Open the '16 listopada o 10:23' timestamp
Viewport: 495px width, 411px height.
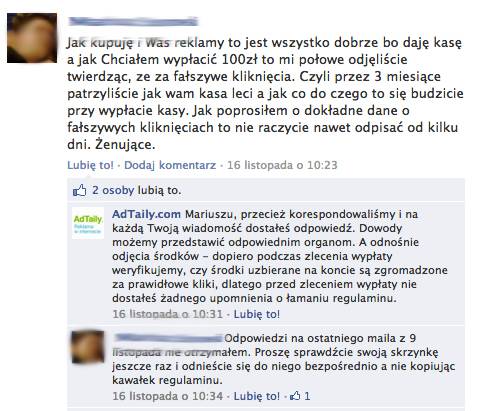click(282, 165)
